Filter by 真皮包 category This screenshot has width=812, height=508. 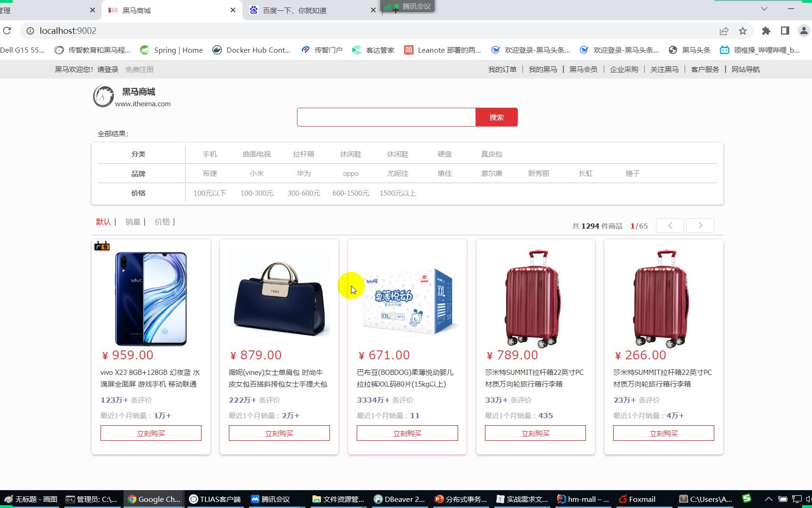[x=492, y=154]
